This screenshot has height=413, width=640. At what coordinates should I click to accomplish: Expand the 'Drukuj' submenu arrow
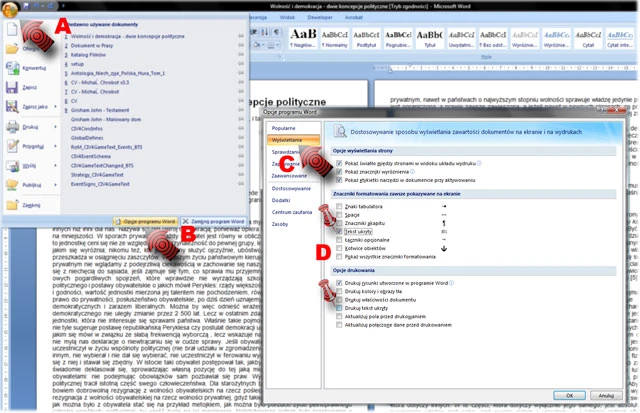click(x=56, y=127)
